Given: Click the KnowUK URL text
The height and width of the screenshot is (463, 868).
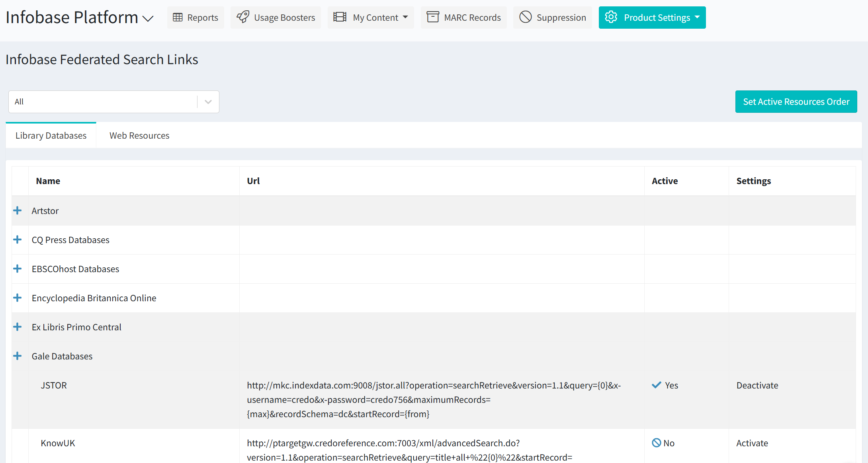Looking at the screenshot, I should pyautogui.click(x=409, y=450).
